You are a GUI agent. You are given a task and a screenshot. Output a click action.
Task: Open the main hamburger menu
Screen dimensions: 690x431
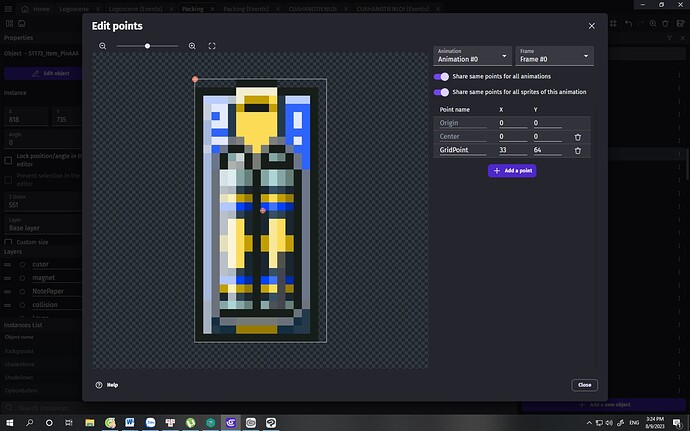pos(8,9)
